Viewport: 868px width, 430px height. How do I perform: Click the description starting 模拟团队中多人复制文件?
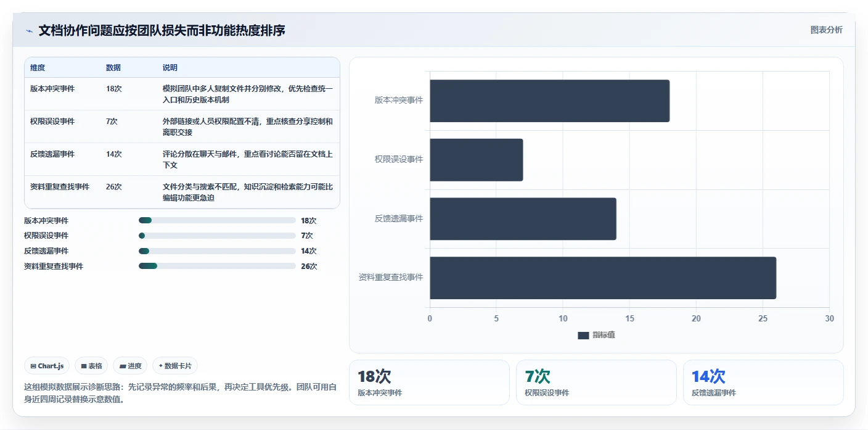point(248,94)
